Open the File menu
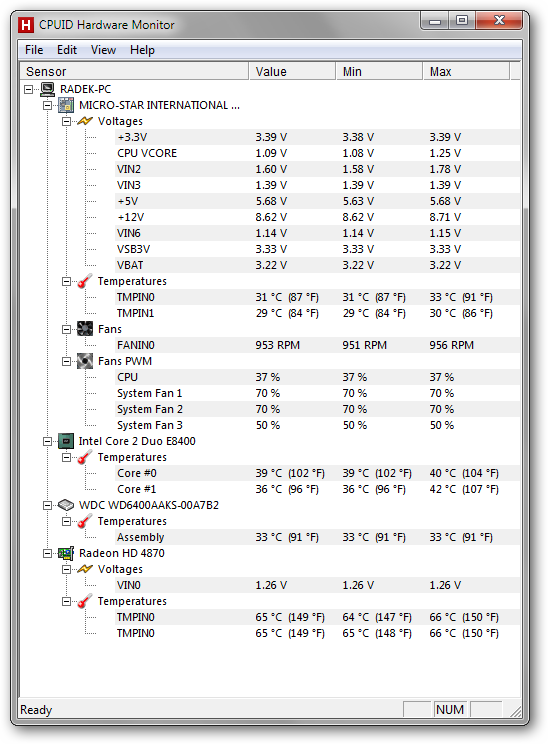This screenshot has width=548, height=744. click(34, 50)
